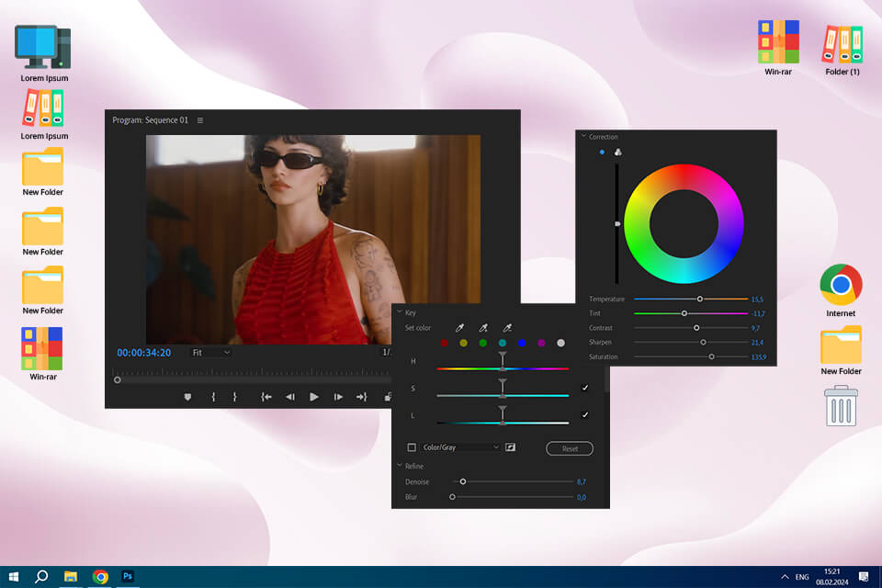882x588 pixels.
Task: Uncheck the S saturation range checkbox
Action: (x=585, y=388)
